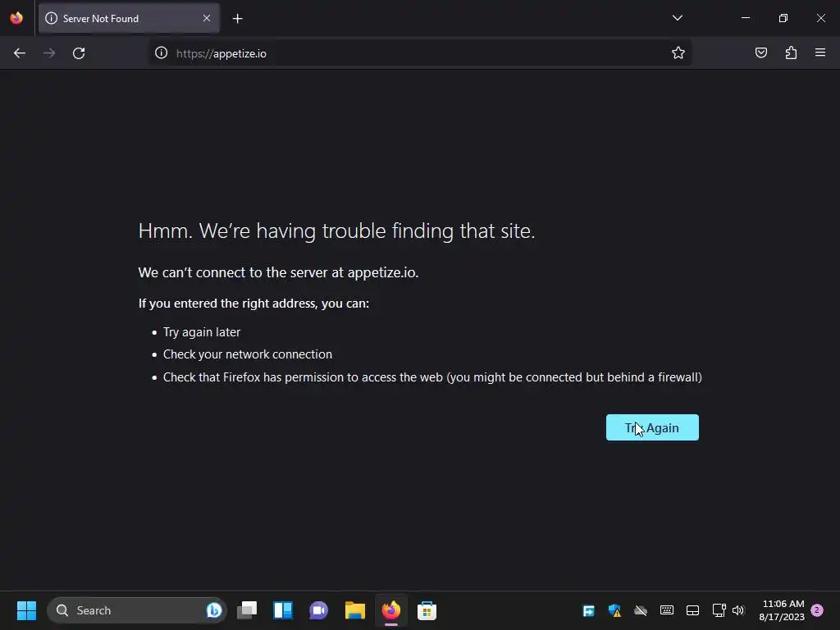840x630 pixels.
Task: Open network status tray icon
Action: click(x=719, y=610)
